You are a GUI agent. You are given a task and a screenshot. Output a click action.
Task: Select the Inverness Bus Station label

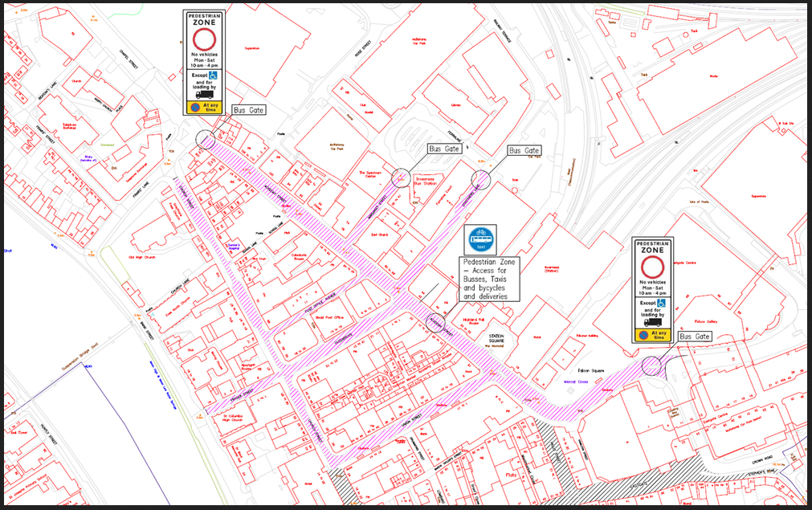point(424,182)
